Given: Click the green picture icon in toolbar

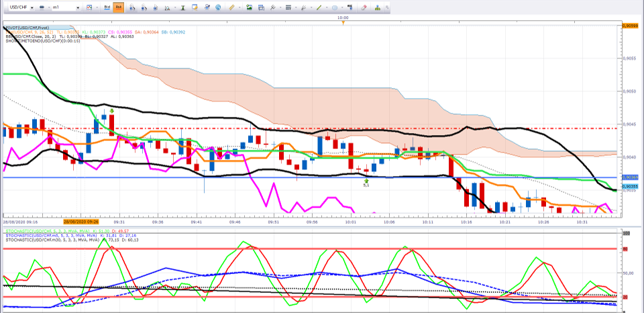Looking at the screenshot, I should point(249,7).
